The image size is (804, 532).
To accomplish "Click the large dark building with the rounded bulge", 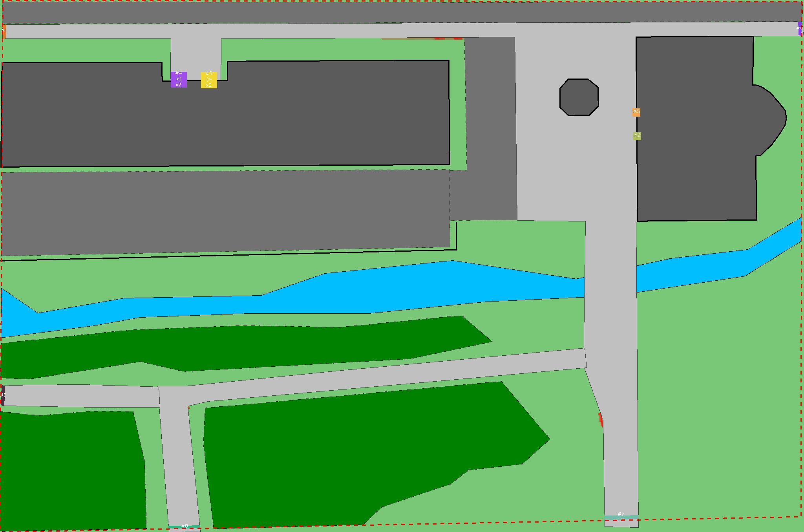I will (695, 130).
